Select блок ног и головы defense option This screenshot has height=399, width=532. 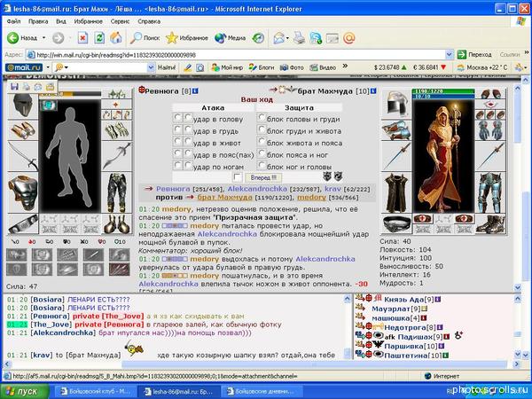click(x=262, y=165)
